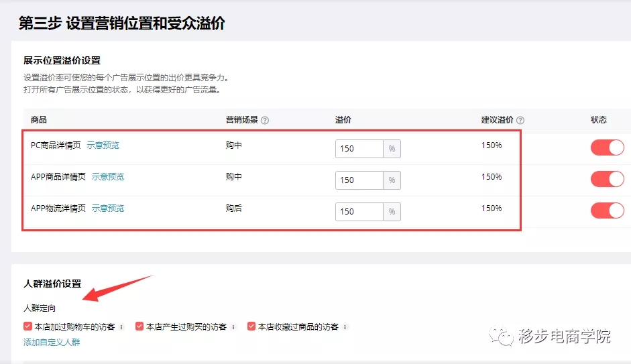Click 添加自定义人群 link

(x=52, y=343)
